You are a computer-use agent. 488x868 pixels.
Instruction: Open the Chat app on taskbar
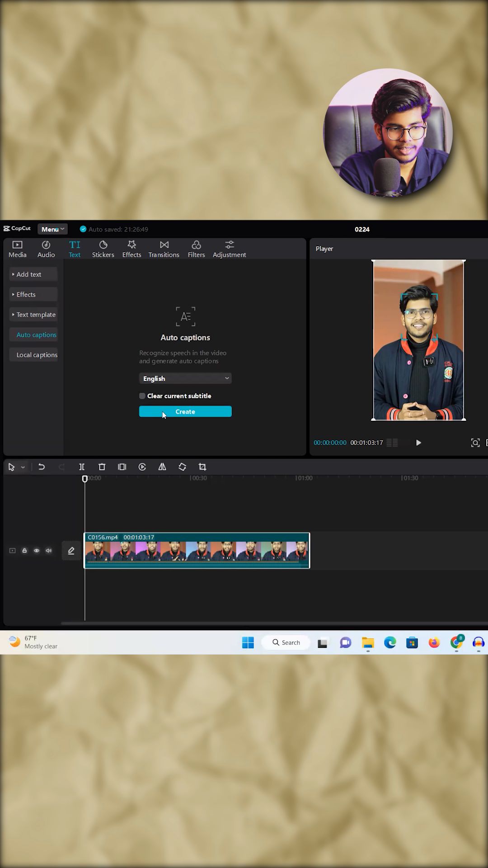(x=346, y=643)
